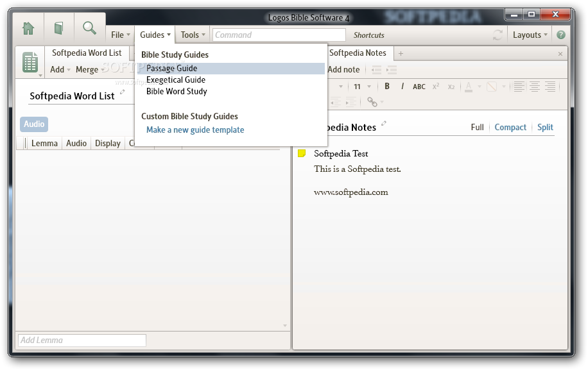
Task: Sort by Audio column header
Action: (76, 144)
